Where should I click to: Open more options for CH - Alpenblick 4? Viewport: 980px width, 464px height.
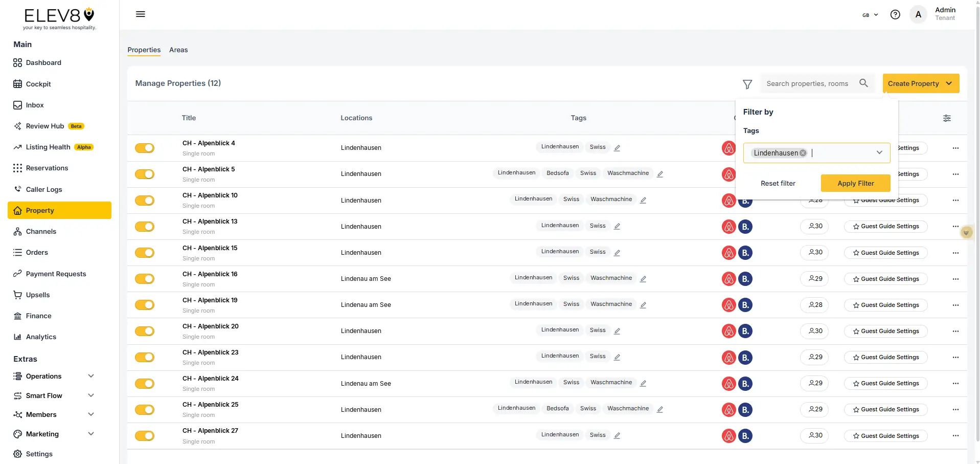tap(955, 148)
